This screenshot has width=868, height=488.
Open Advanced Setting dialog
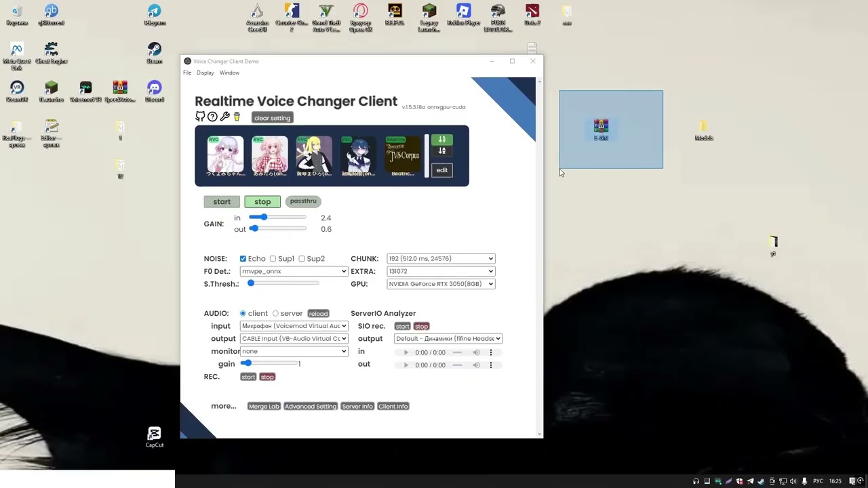coord(311,407)
